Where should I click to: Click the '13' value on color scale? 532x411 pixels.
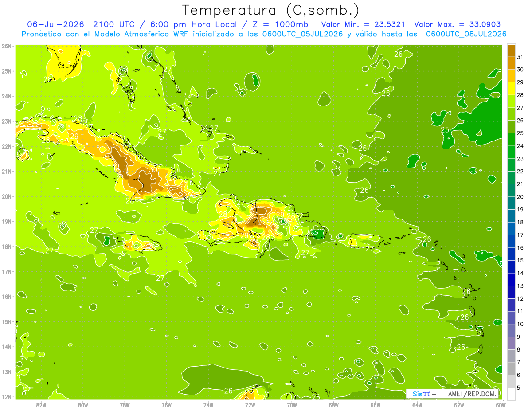click(520, 286)
